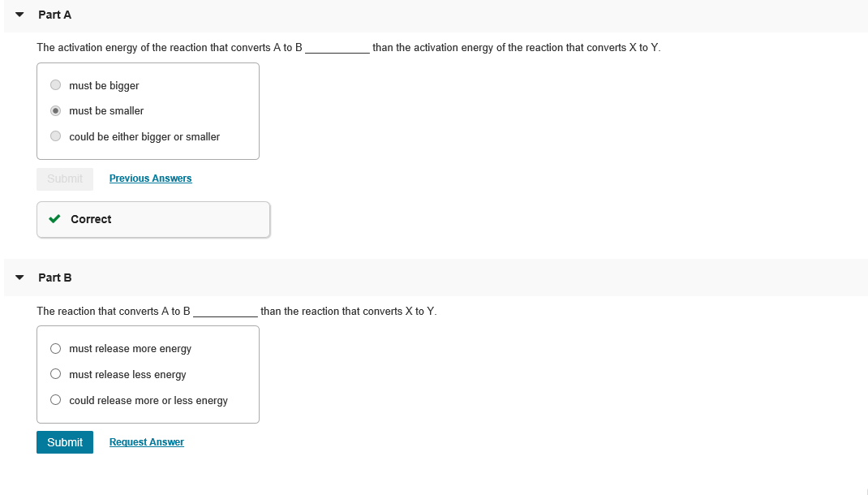Image resolution: width=868 pixels, height=495 pixels.
Task: Click the disabled Part A Submit button
Action: click(x=65, y=179)
